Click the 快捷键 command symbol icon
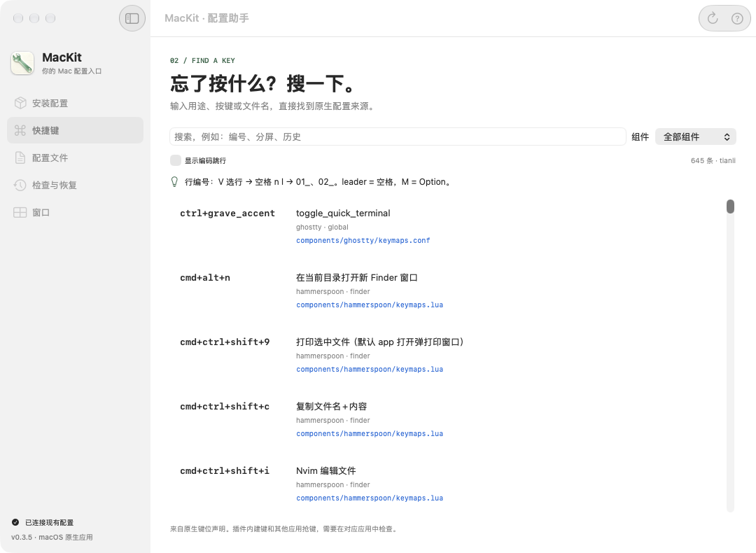 (x=20, y=130)
